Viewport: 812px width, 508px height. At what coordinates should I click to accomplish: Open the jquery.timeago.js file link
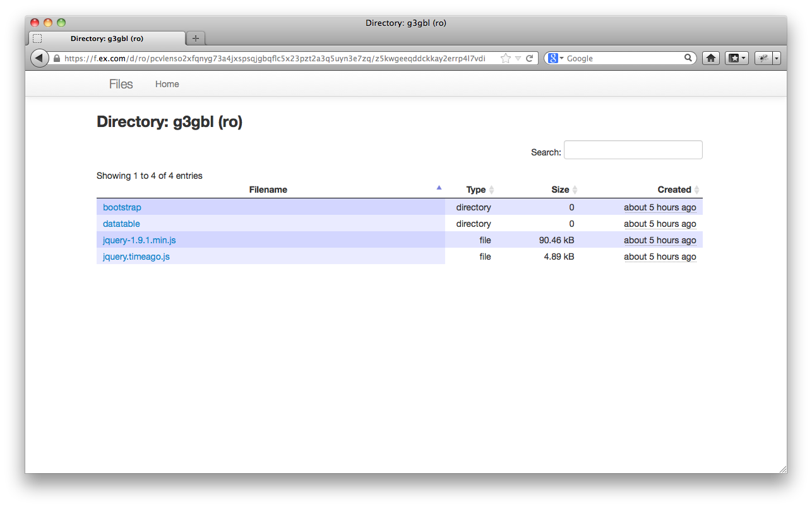pyautogui.click(x=136, y=257)
